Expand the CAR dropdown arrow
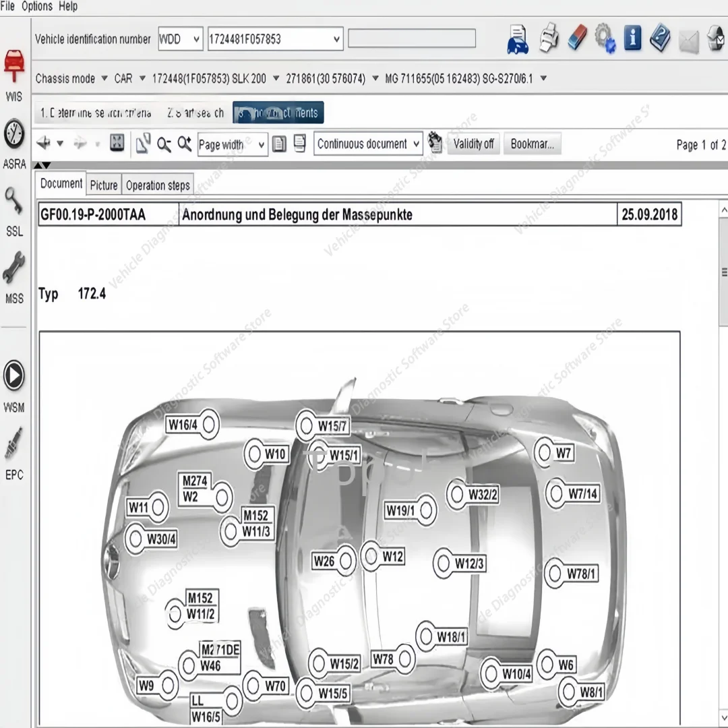Image resolution: width=728 pixels, height=728 pixels. coord(142,78)
